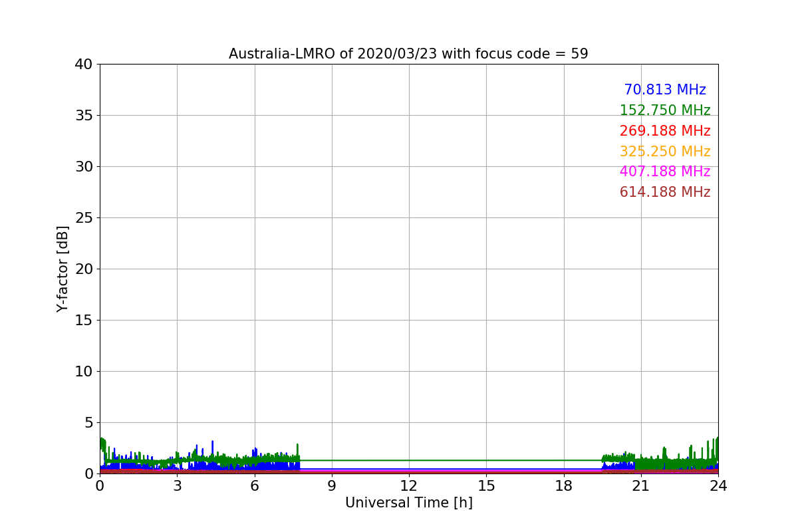This screenshot has height=532, width=798.
Task: Click y-axis tick label 35
Action: click(x=84, y=116)
